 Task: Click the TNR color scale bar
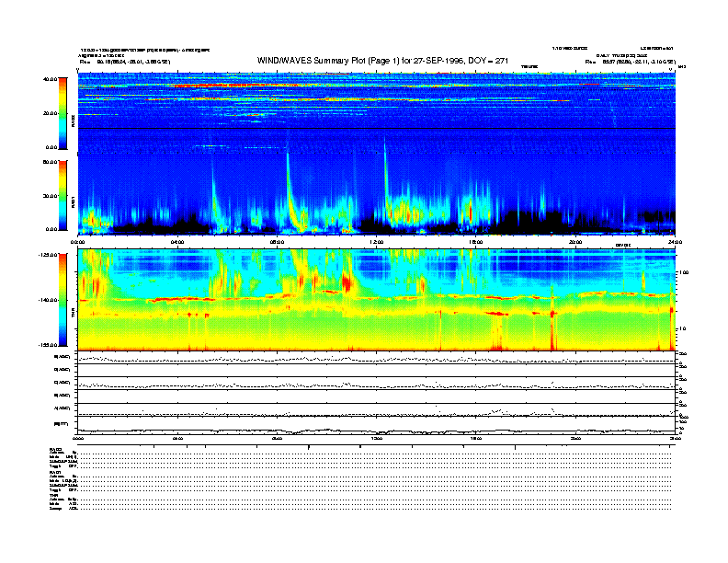coord(63,300)
